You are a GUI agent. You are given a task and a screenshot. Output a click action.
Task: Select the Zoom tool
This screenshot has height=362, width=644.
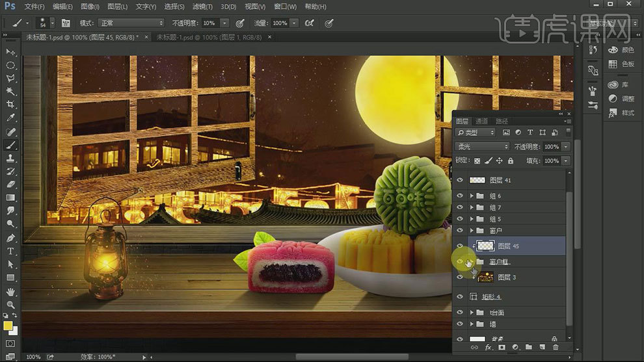pyautogui.click(x=10, y=305)
